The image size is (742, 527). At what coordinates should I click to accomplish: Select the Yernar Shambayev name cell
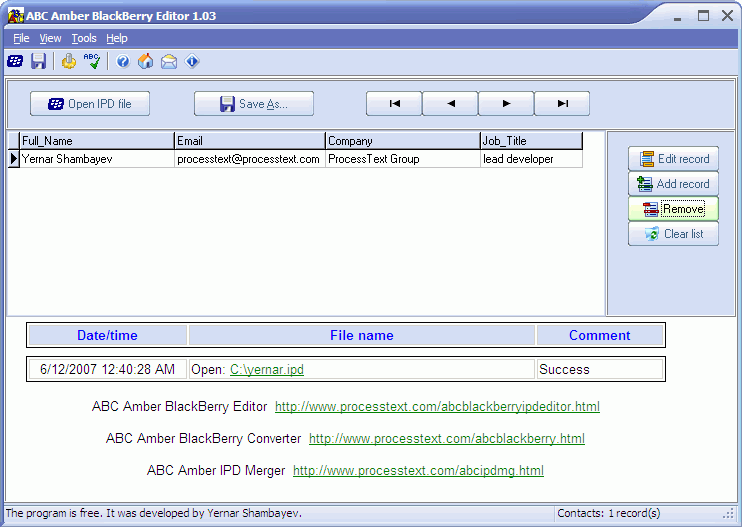97,159
